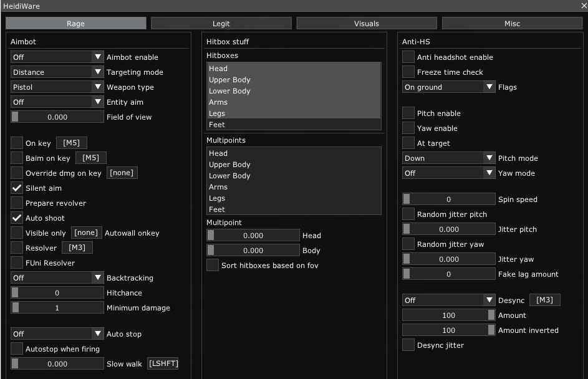Click the Desync Amount slider

448,315
